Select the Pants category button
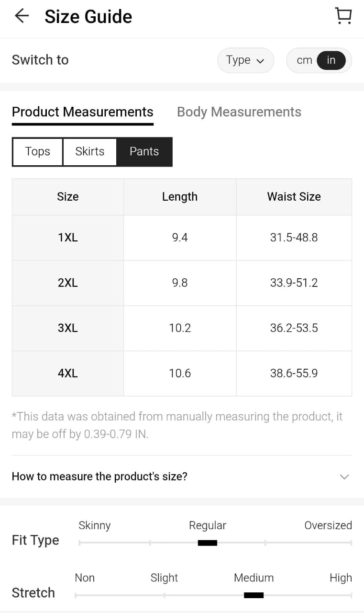The height and width of the screenshot is (613, 364). pos(144,152)
